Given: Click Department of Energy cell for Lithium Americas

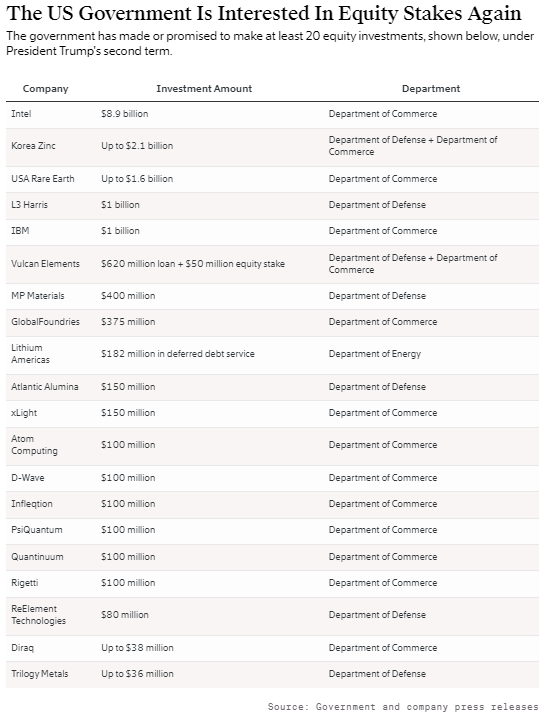Looking at the screenshot, I should (375, 354).
